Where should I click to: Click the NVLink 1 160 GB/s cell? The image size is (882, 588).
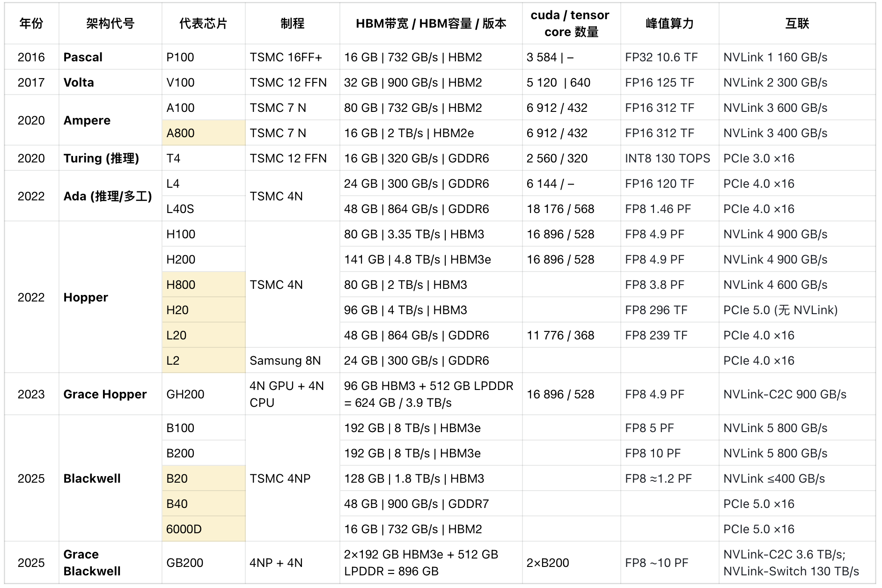(x=797, y=57)
